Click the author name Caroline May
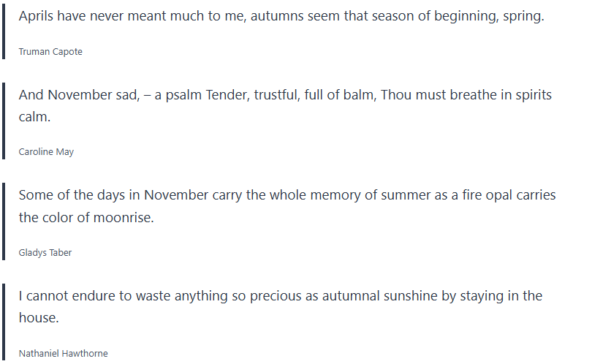This screenshot has width=592, height=364. coord(46,152)
